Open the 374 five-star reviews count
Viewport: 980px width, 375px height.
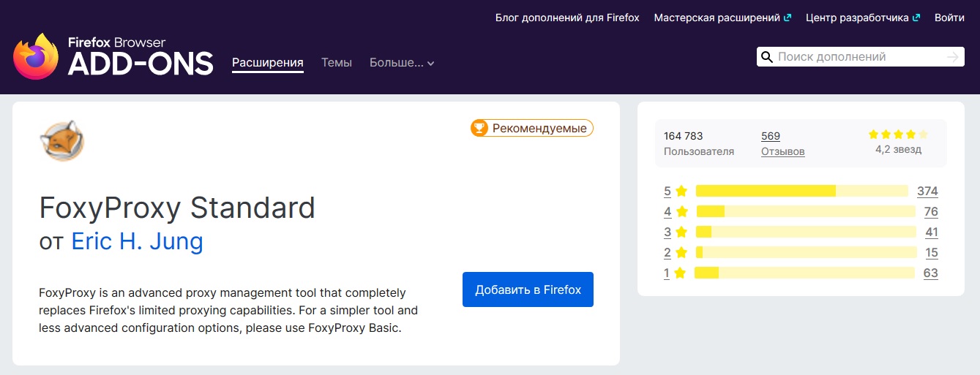pyautogui.click(x=927, y=192)
